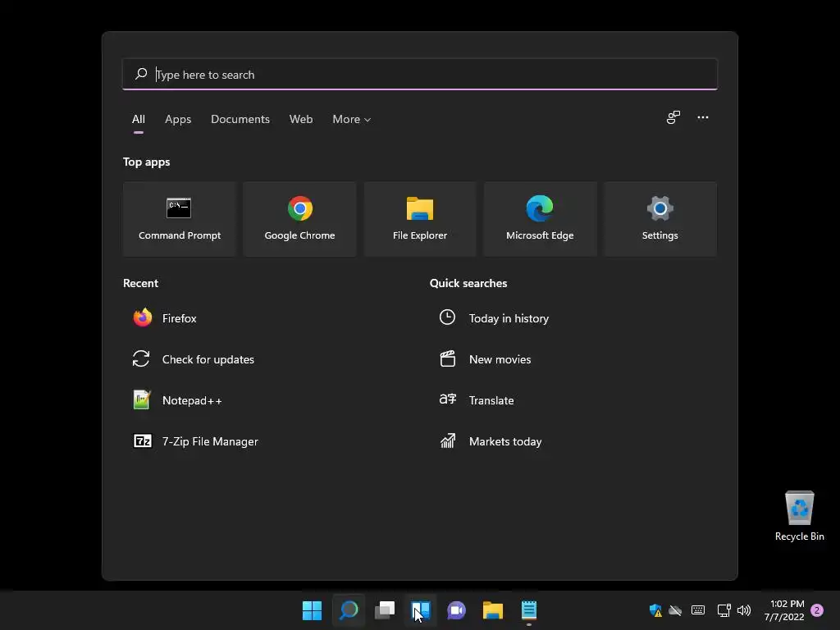
Task: Open File Explorer on the taskbar
Action: click(493, 610)
